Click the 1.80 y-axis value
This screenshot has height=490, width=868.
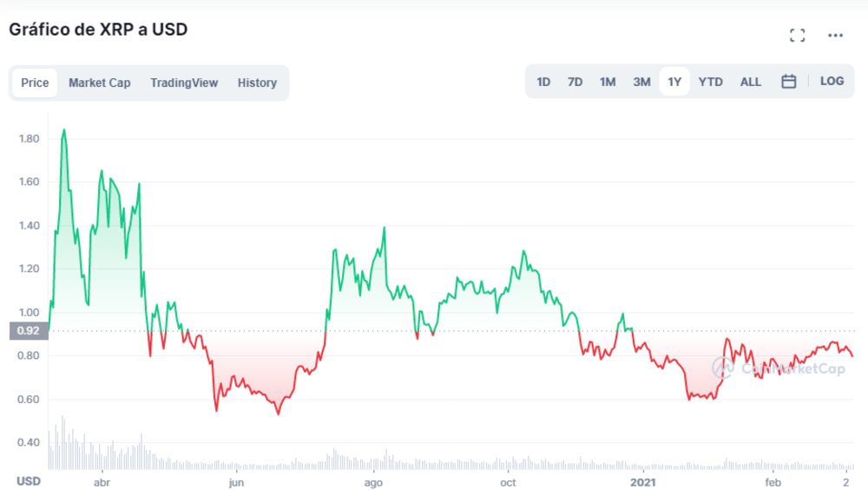[x=29, y=139]
